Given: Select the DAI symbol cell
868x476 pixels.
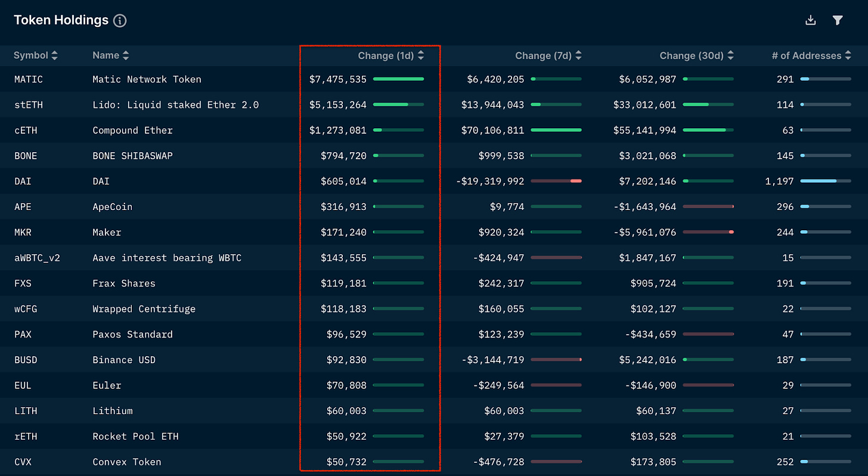Looking at the screenshot, I should [23, 181].
